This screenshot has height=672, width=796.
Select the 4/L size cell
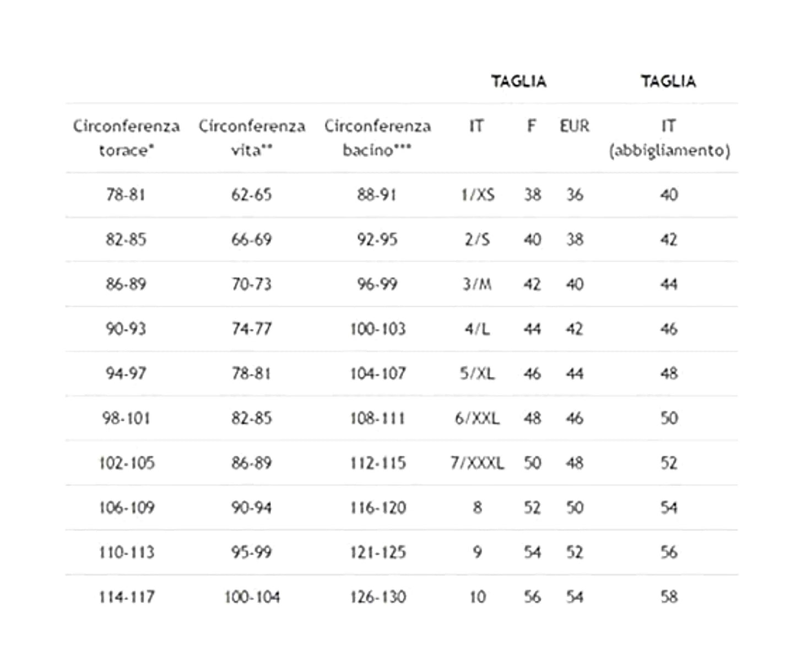click(x=478, y=329)
